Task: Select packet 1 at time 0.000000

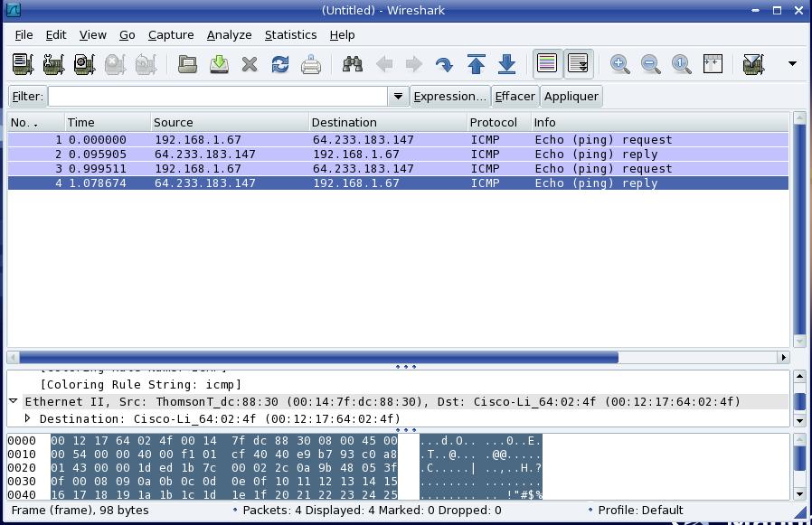Action: pos(398,140)
